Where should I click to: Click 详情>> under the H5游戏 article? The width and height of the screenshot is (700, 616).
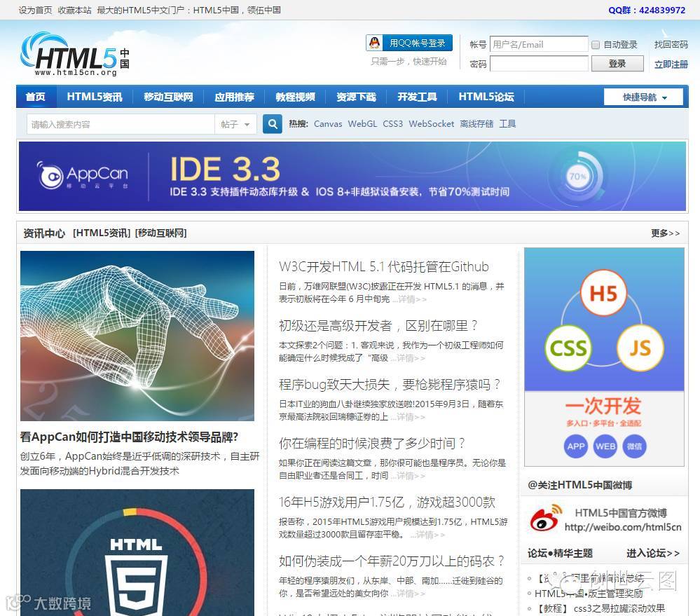point(427,535)
